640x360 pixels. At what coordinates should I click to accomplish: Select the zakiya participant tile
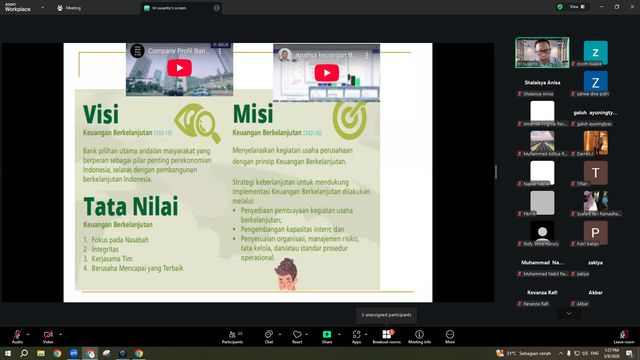[596, 263]
